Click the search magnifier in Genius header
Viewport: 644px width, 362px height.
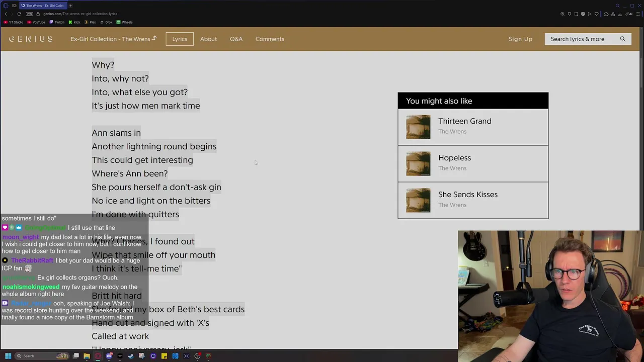[x=623, y=39]
